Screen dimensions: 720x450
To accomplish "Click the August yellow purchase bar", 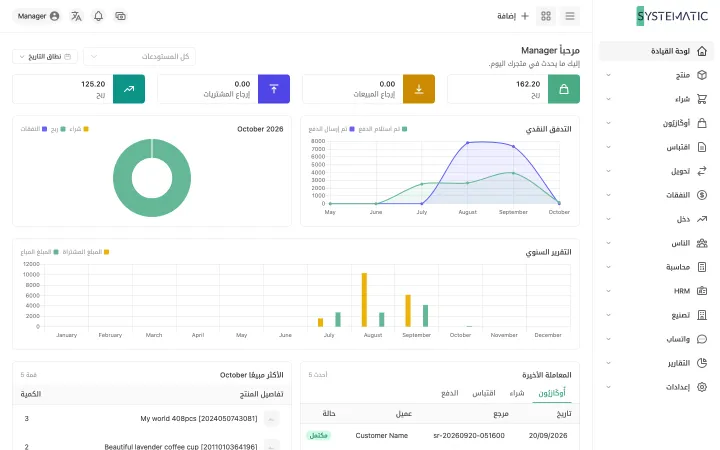I will click(x=364, y=300).
